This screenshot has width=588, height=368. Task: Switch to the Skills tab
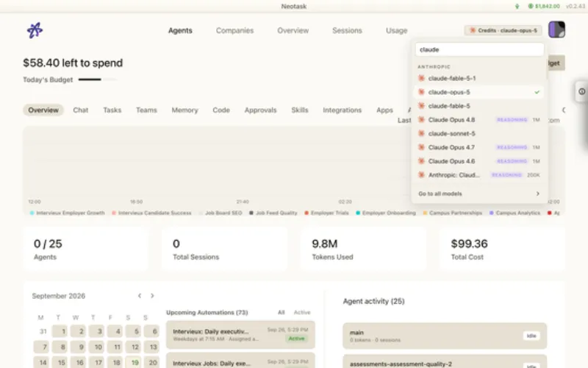click(x=300, y=110)
